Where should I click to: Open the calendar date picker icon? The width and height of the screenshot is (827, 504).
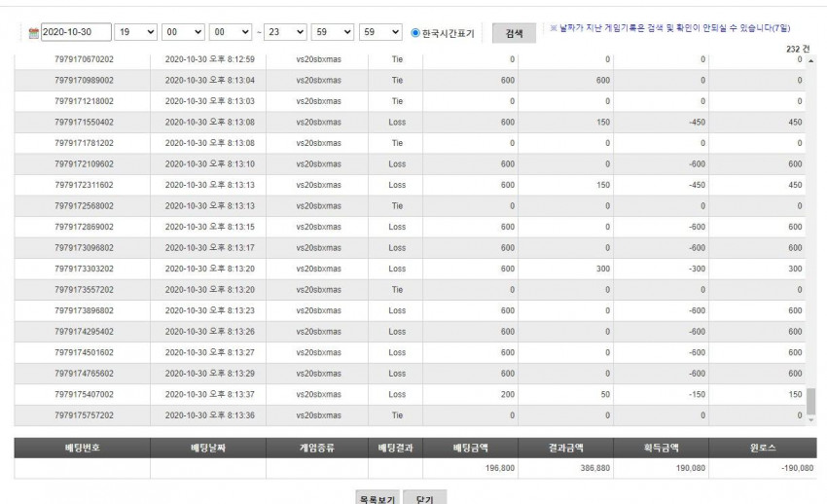(x=34, y=33)
